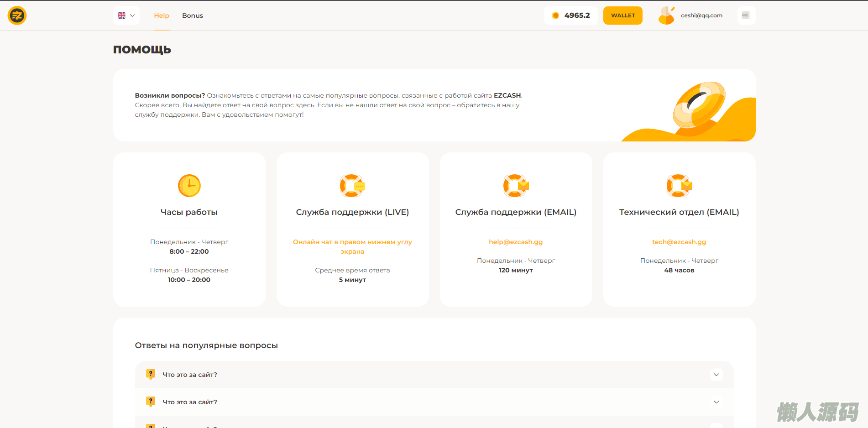
Task: Click the online chat orange text link
Action: pyautogui.click(x=352, y=246)
